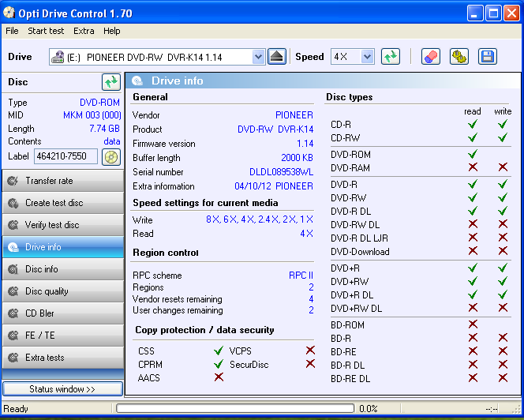This screenshot has height=420, width=524.
Task: Click the progress bar in status bar
Action: click(235, 408)
